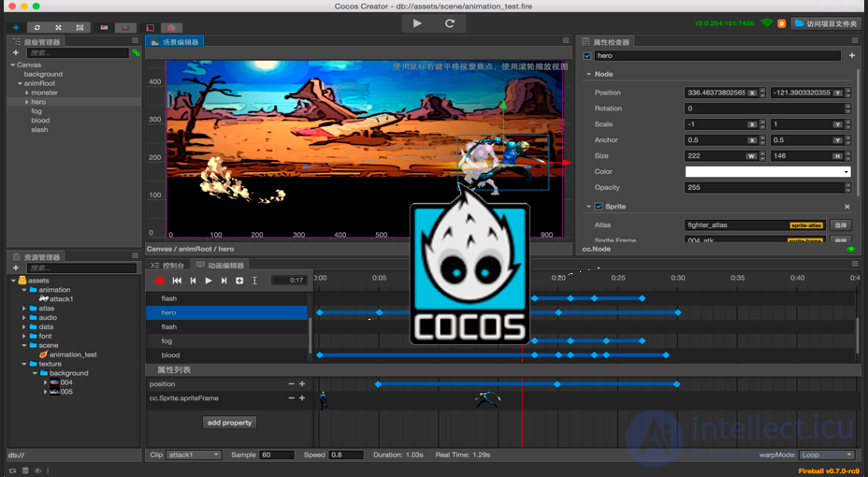Image resolution: width=868 pixels, height=477 pixels.
Task: Select the fog row in animation node list
Action: 226,340
